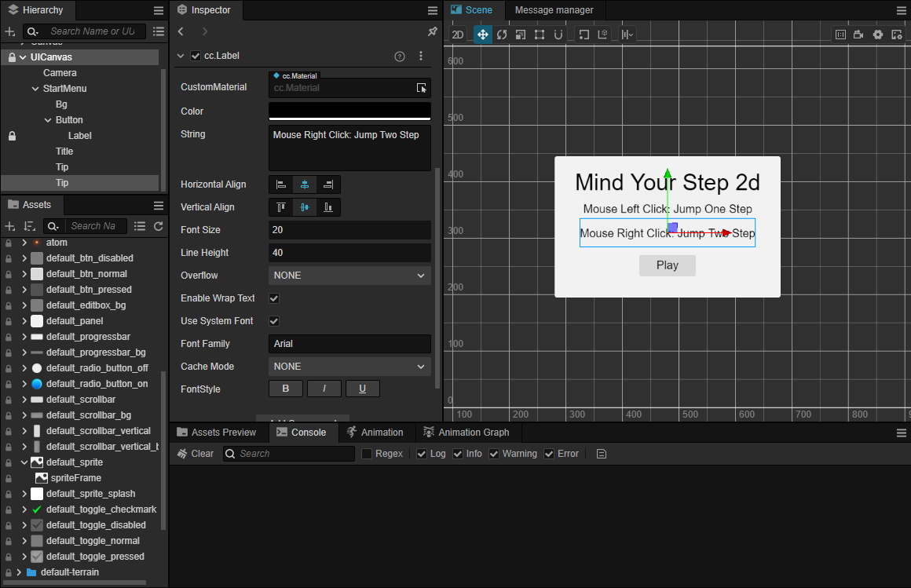Image resolution: width=911 pixels, height=588 pixels.
Task: Set horizontal align to left
Action: (x=281, y=184)
